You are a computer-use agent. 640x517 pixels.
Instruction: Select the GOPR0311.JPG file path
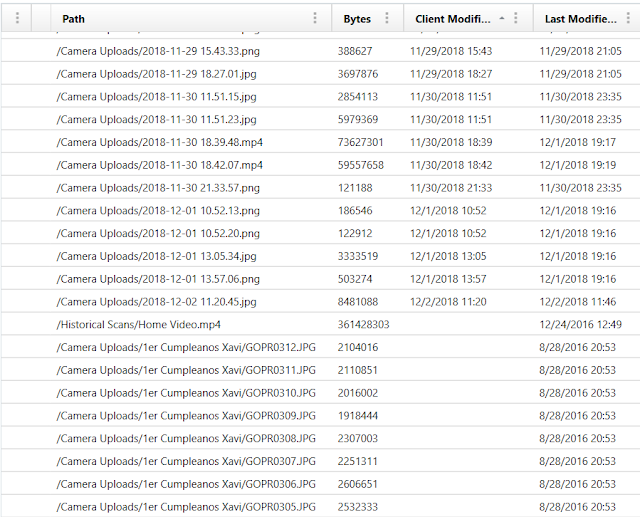click(186, 371)
